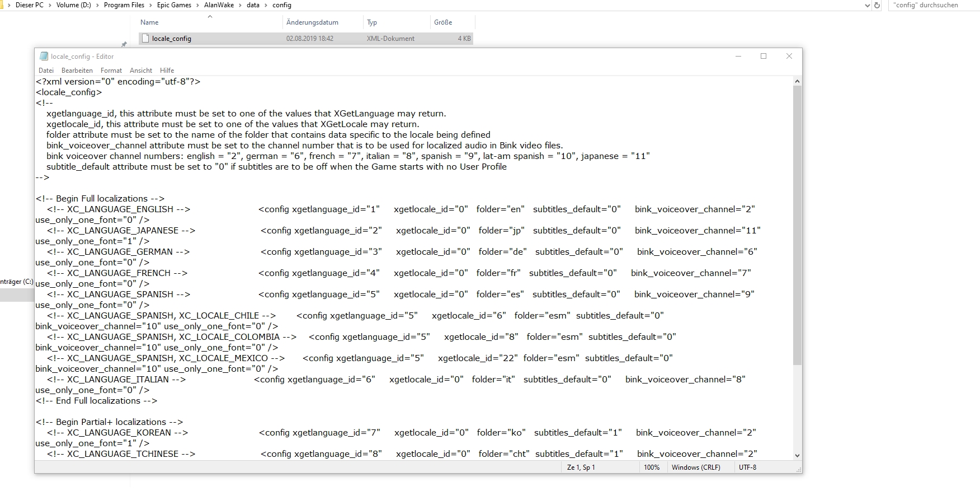Image resolution: width=980 pixels, height=491 pixels.
Task: Click UTF-8 encoding in status bar
Action: pyautogui.click(x=748, y=467)
